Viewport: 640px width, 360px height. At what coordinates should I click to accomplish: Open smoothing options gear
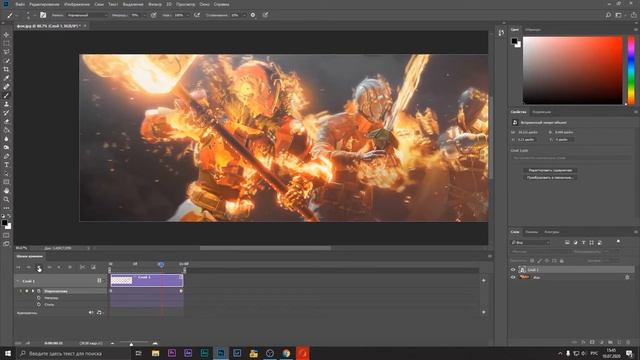pos(253,15)
